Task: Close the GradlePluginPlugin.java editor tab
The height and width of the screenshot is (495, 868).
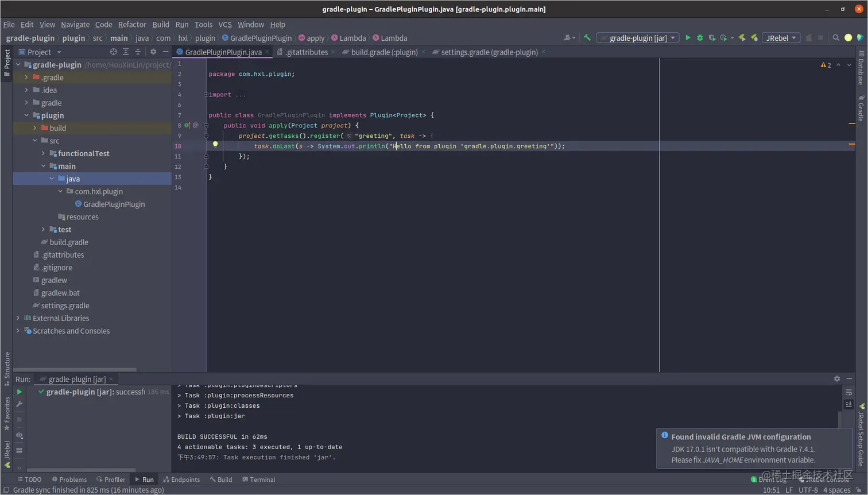Action: coord(267,52)
